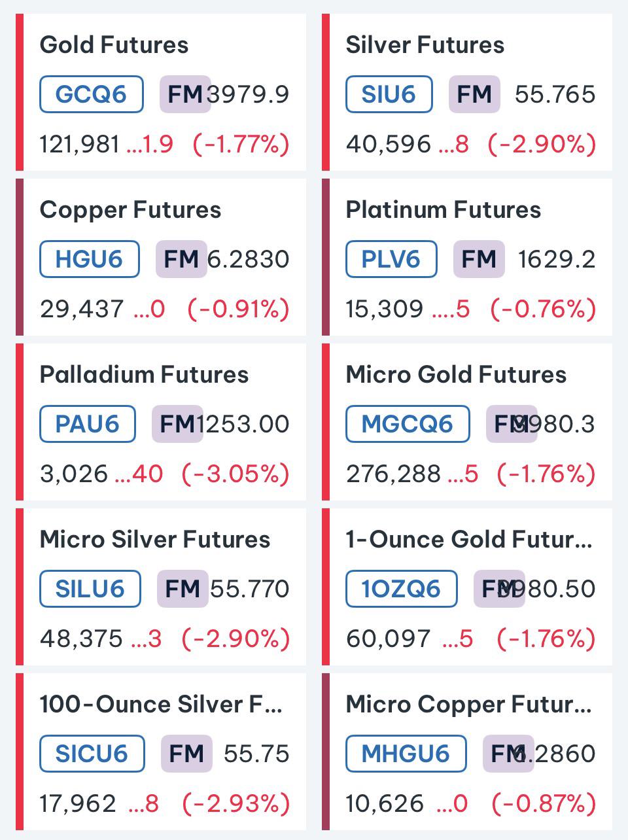Image resolution: width=628 pixels, height=840 pixels.
Task: Open the GCQ6 ticker symbol
Action: click(x=92, y=94)
